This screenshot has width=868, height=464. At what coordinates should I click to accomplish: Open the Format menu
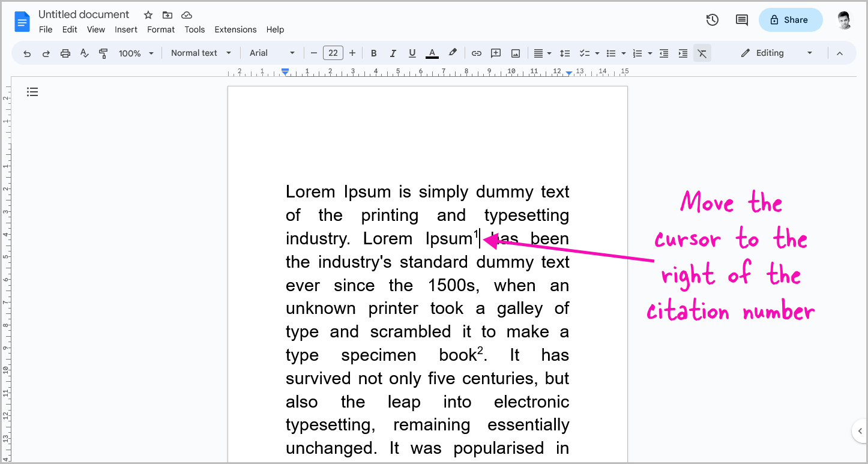tap(160, 29)
